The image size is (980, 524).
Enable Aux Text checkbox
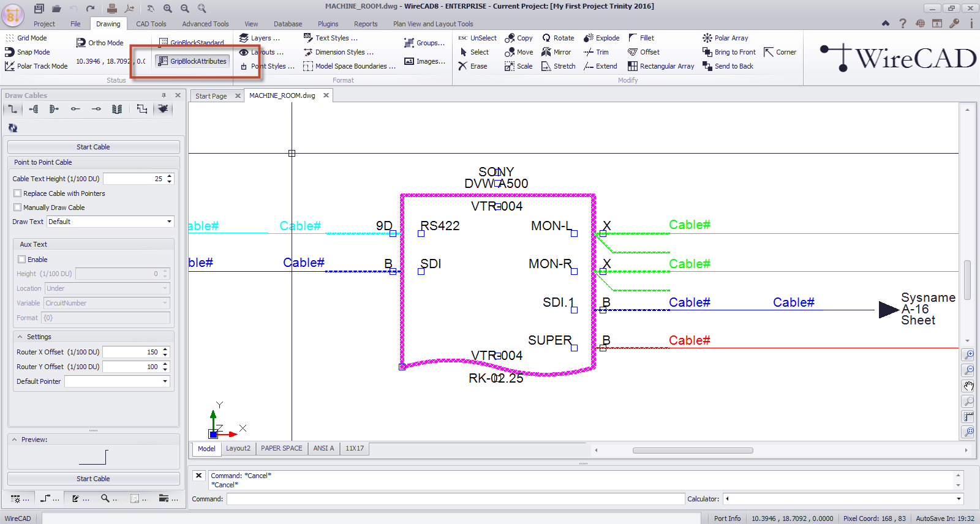click(x=22, y=260)
